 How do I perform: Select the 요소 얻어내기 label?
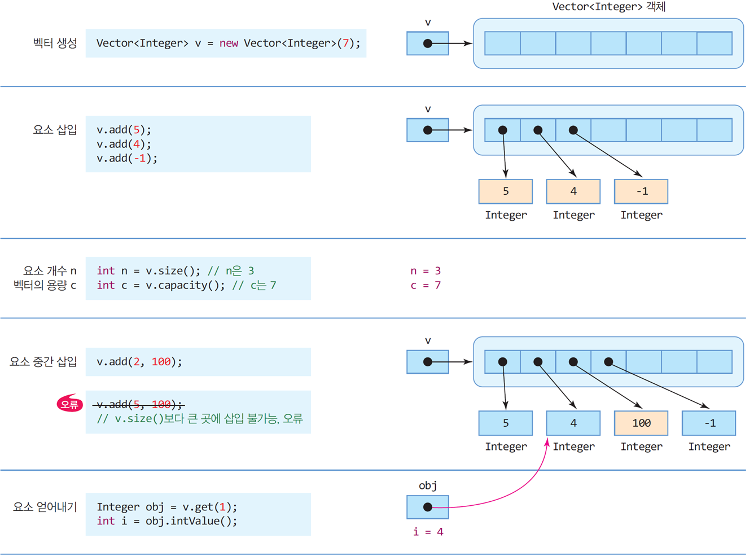click(x=45, y=506)
